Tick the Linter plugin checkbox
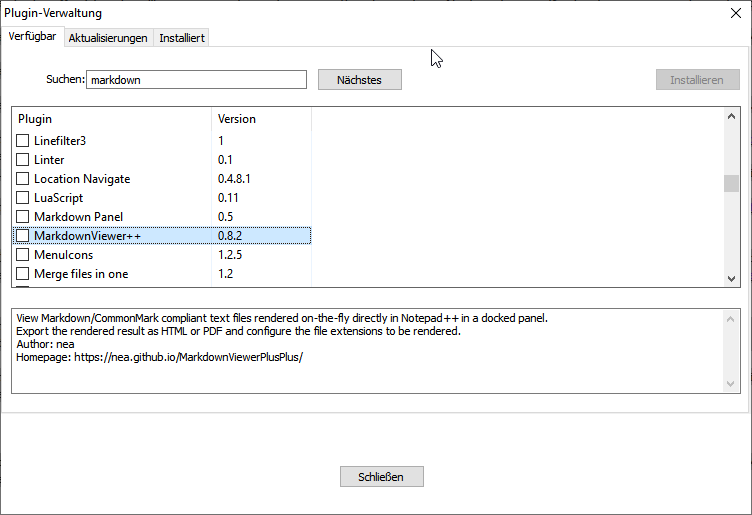Screen dimensions: 752x515 pyautogui.click(x=23, y=160)
